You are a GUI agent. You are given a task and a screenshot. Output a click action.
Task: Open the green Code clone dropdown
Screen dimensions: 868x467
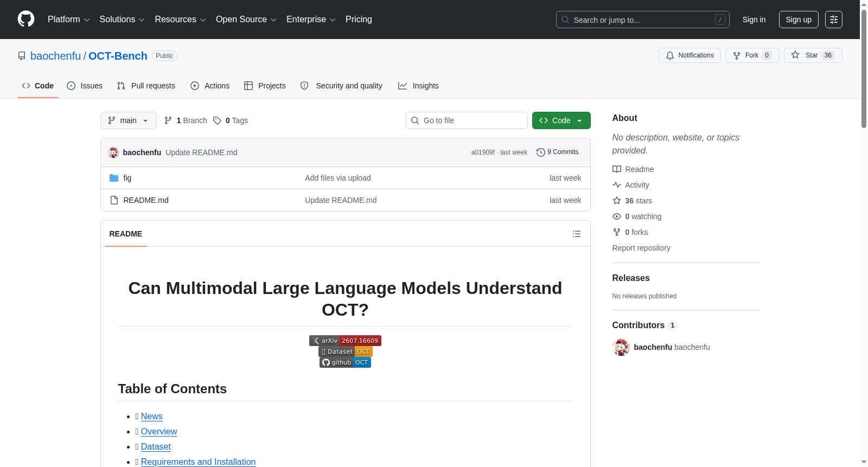pyautogui.click(x=561, y=120)
